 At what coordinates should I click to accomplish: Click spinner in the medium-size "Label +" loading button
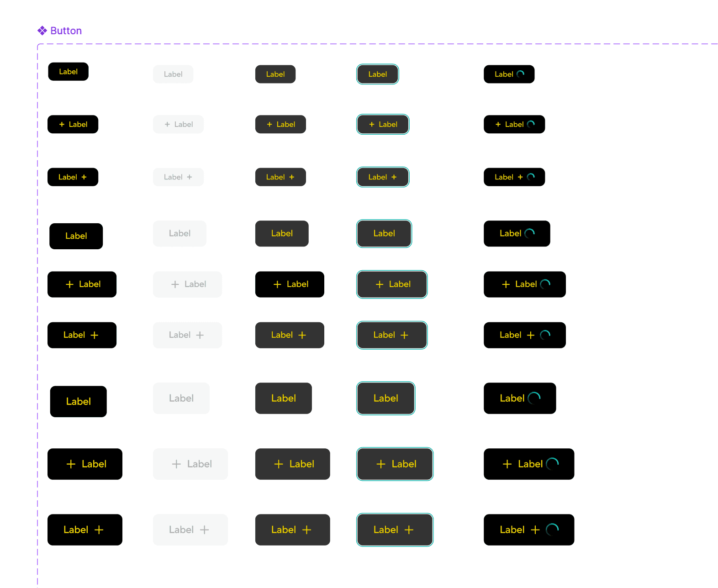coord(545,335)
